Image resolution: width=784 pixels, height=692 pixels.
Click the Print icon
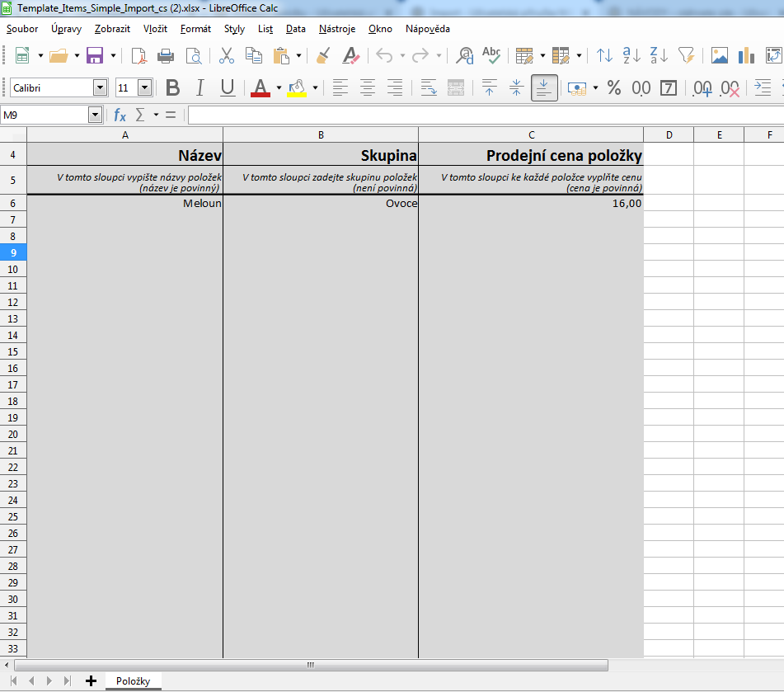(x=166, y=55)
